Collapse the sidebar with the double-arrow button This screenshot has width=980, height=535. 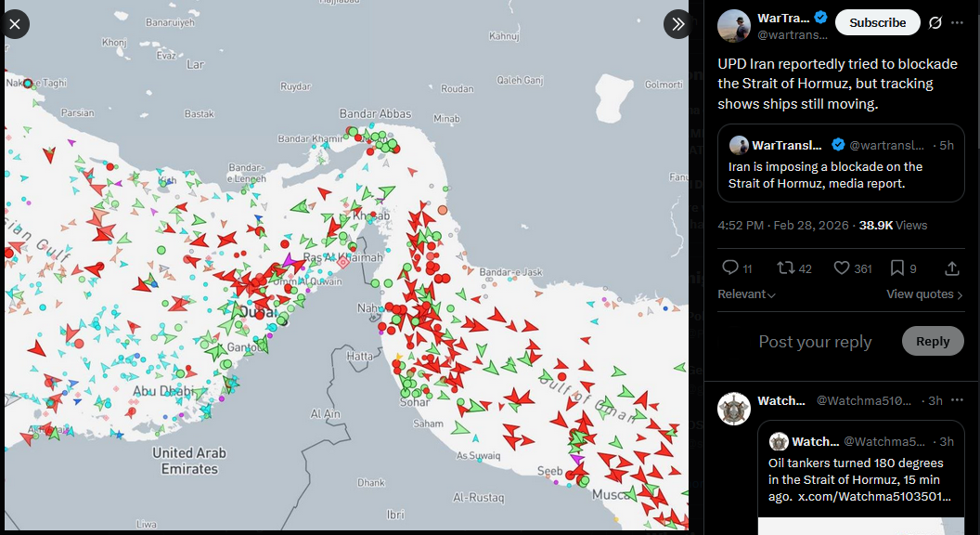coord(677,24)
